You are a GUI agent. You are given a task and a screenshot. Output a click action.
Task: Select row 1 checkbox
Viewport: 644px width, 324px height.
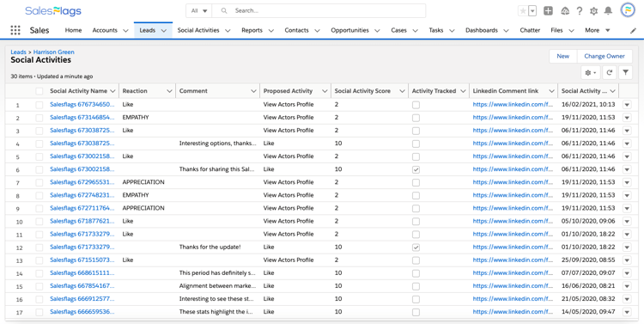[x=39, y=105]
